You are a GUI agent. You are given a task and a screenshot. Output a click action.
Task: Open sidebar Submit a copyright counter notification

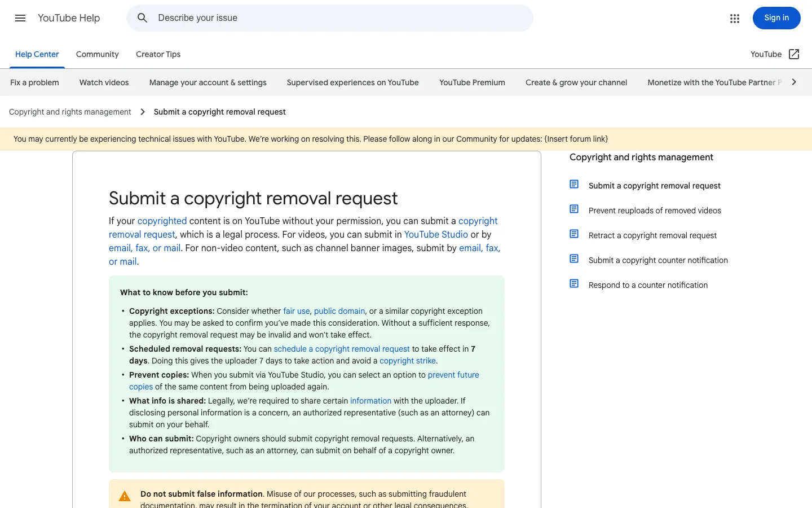pos(658,260)
